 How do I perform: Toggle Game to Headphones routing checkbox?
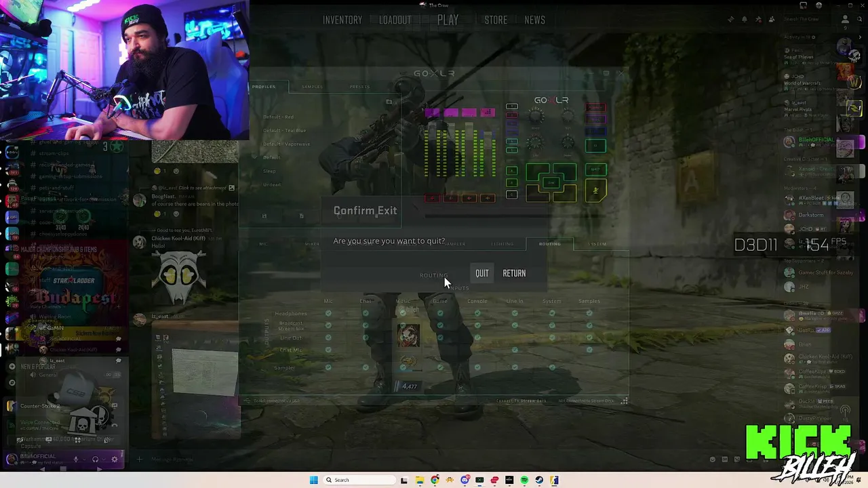coord(440,313)
